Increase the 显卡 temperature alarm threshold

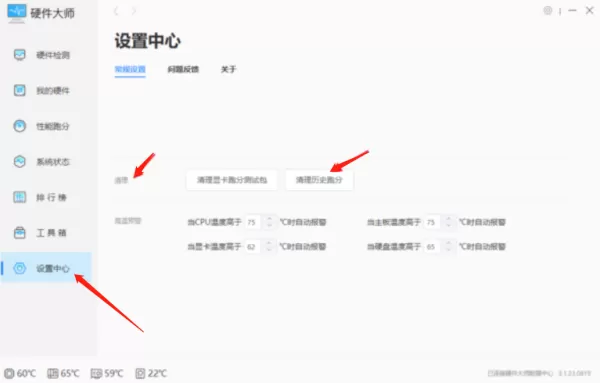[x=269, y=243]
